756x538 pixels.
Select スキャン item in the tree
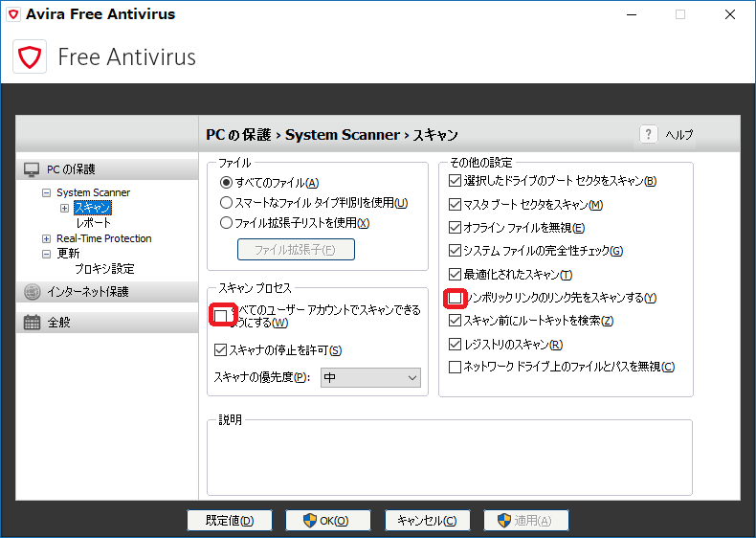click(93, 208)
